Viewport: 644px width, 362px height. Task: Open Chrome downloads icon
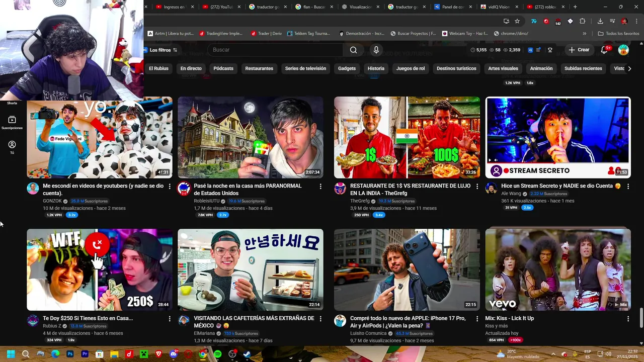click(600, 21)
